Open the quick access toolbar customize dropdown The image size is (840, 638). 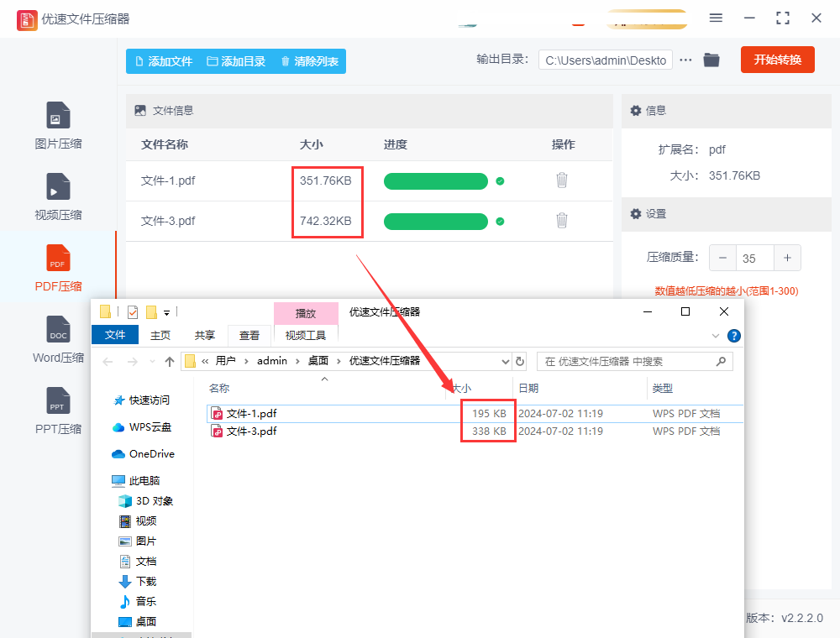[x=166, y=312]
